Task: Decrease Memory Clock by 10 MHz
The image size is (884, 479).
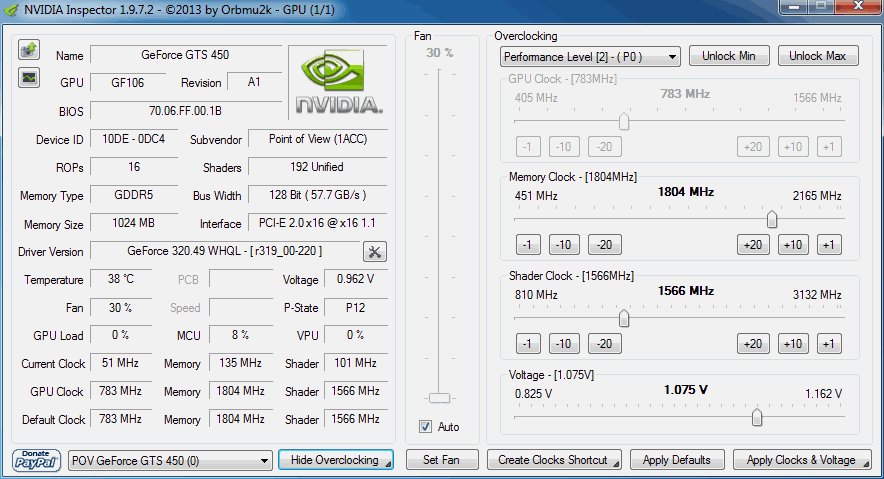Action: point(564,245)
